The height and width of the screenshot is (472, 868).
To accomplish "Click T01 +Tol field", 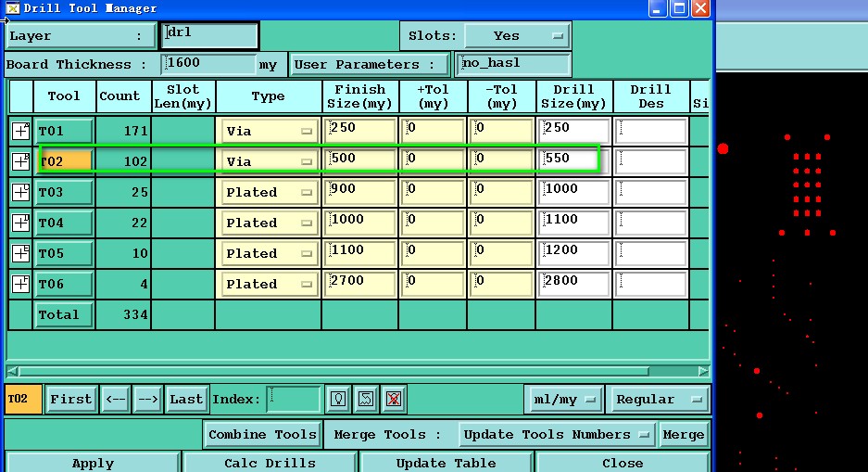I will [433, 132].
